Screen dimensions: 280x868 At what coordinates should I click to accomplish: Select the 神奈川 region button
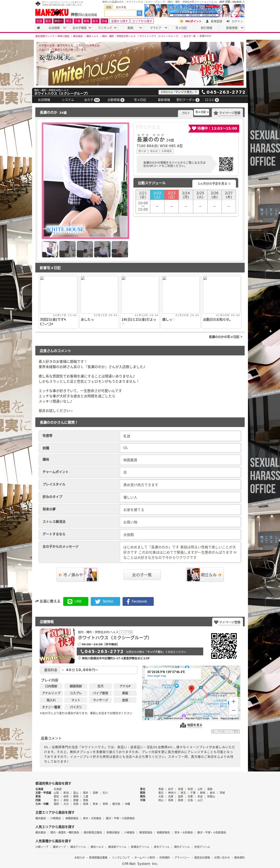pyautogui.click(x=58, y=21)
